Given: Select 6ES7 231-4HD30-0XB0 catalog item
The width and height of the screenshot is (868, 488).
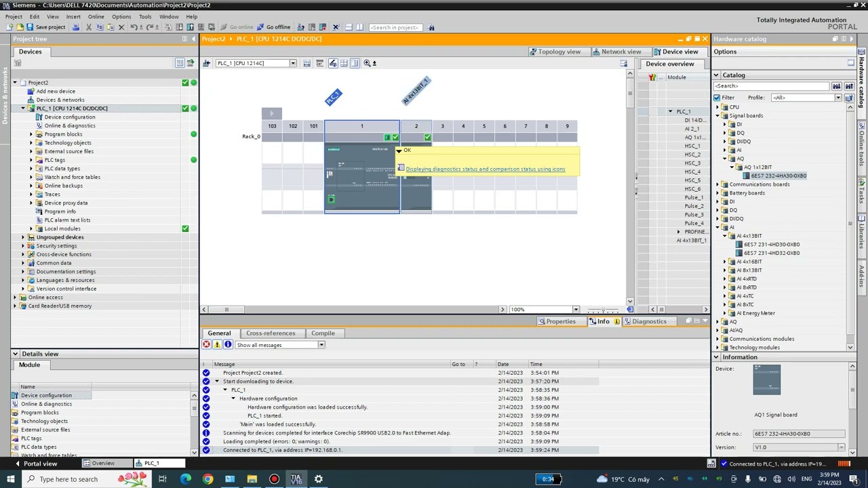Looking at the screenshot, I should coord(771,244).
